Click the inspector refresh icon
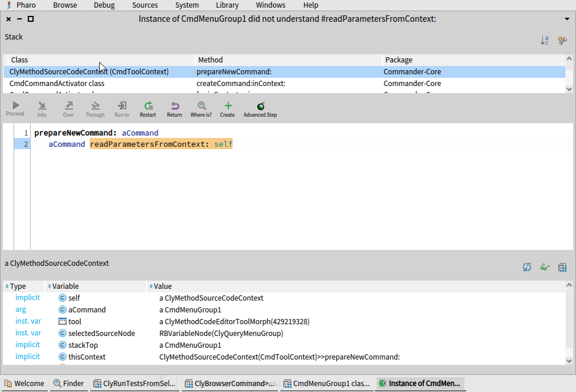This screenshot has width=576, height=392. [x=527, y=267]
